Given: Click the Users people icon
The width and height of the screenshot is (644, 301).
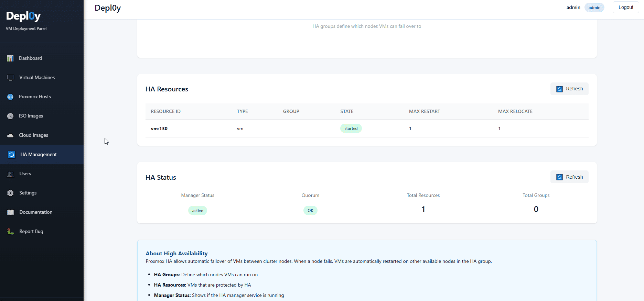Looking at the screenshot, I should tap(11, 174).
